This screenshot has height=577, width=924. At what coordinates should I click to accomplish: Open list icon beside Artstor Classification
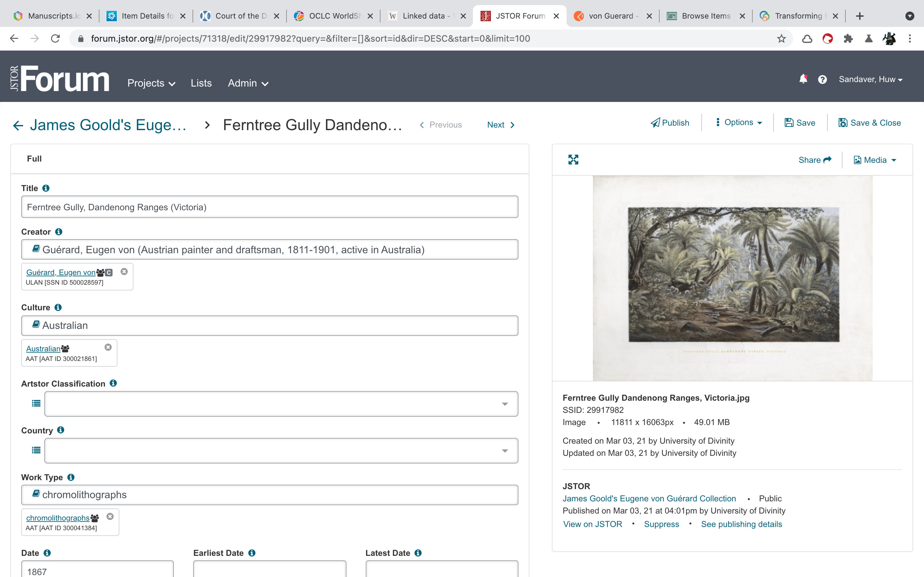pyautogui.click(x=36, y=403)
